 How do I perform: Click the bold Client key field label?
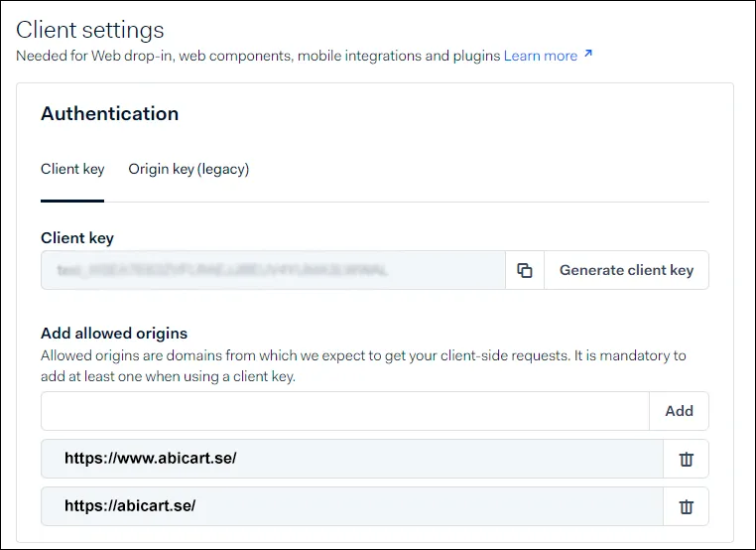click(77, 238)
